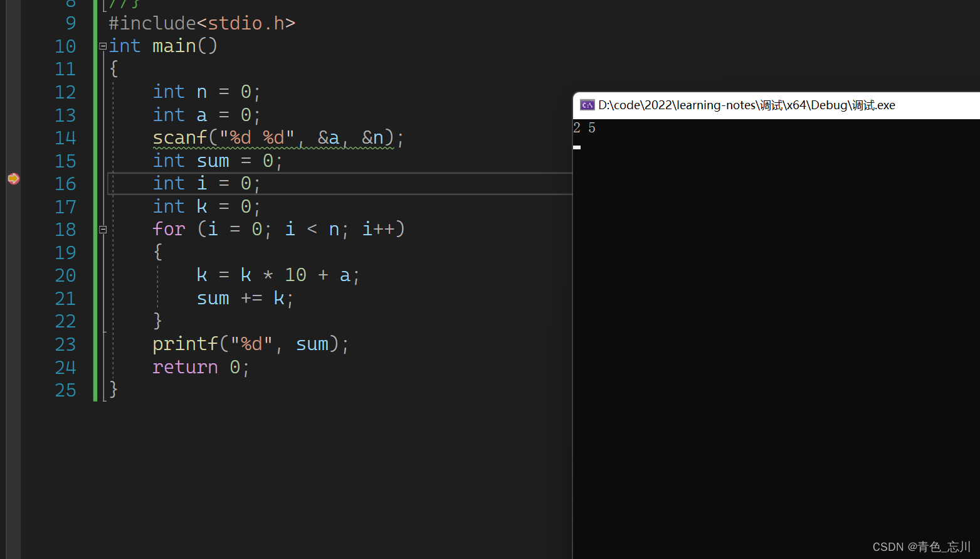This screenshot has height=559, width=980.
Task: Click the return keyword on line 24
Action: tap(185, 367)
